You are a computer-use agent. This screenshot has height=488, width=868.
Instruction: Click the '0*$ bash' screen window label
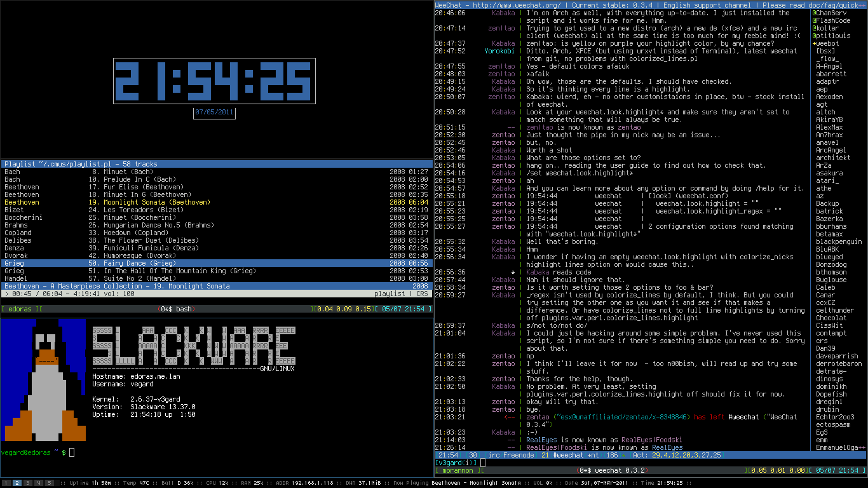tap(175, 309)
